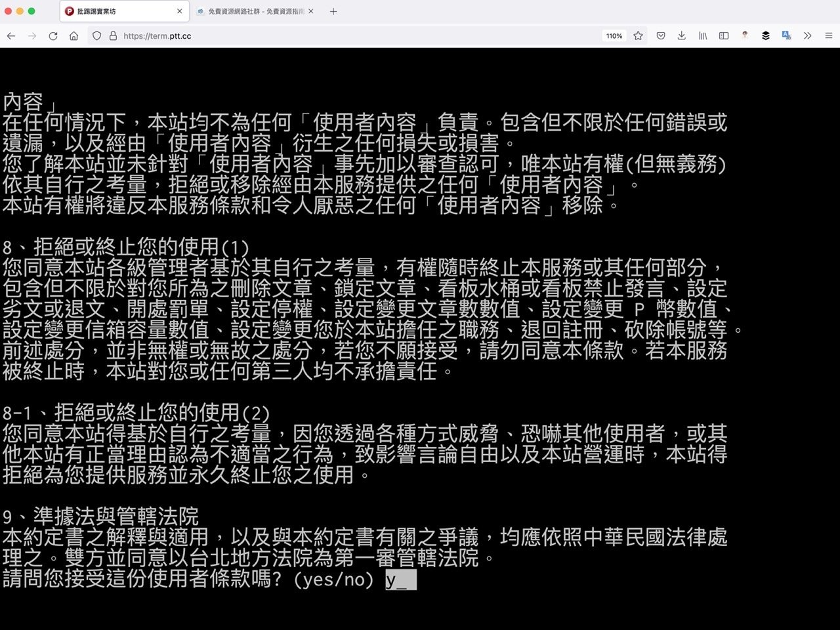The height and width of the screenshot is (630, 840).
Task: View site security padlock details
Action: (113, 36)
